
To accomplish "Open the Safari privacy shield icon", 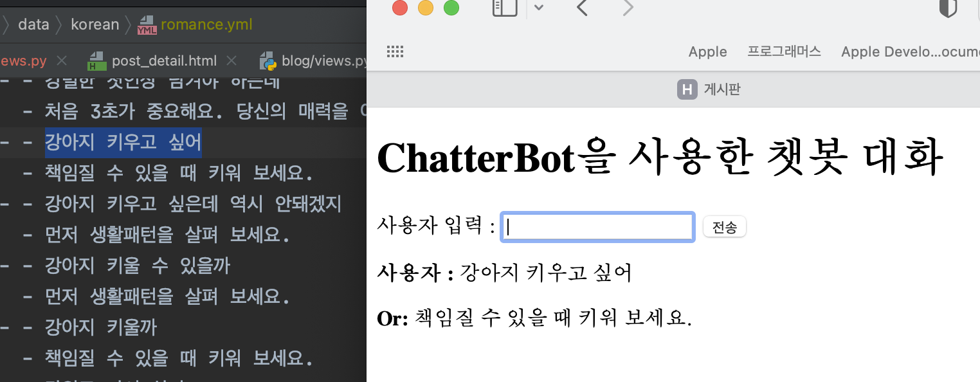I will pos(948,8).
